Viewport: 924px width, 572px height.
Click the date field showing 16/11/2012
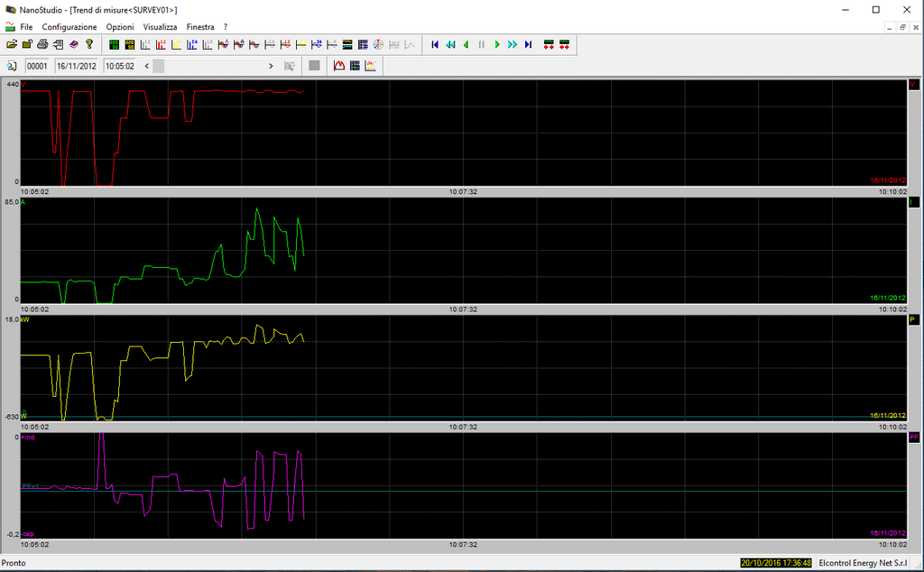(x=76, y=66)
